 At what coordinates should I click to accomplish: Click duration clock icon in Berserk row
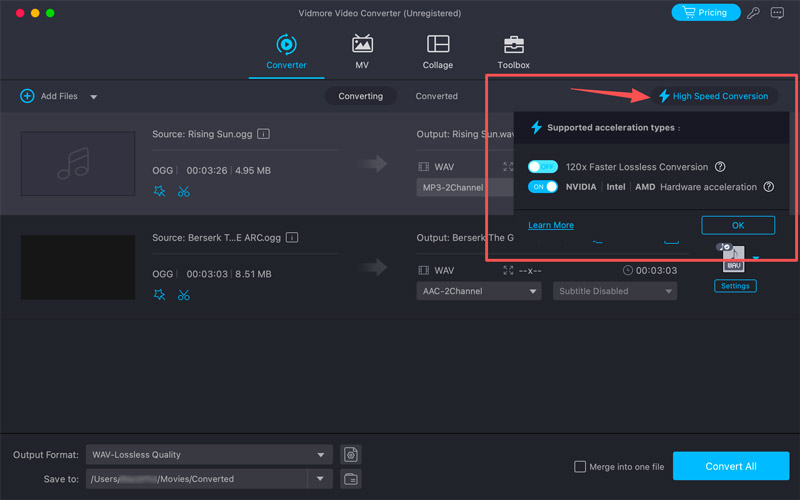pyautogui.click(x=628, y=270)
